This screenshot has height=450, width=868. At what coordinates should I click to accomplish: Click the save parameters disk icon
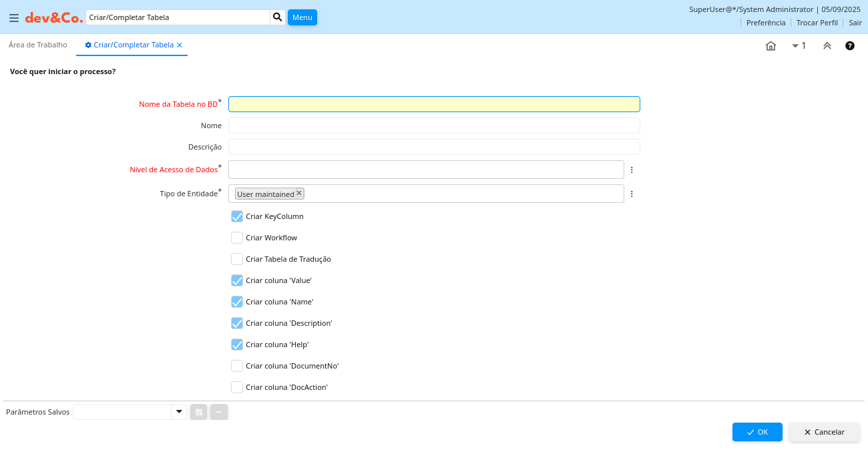coord(198,412)
